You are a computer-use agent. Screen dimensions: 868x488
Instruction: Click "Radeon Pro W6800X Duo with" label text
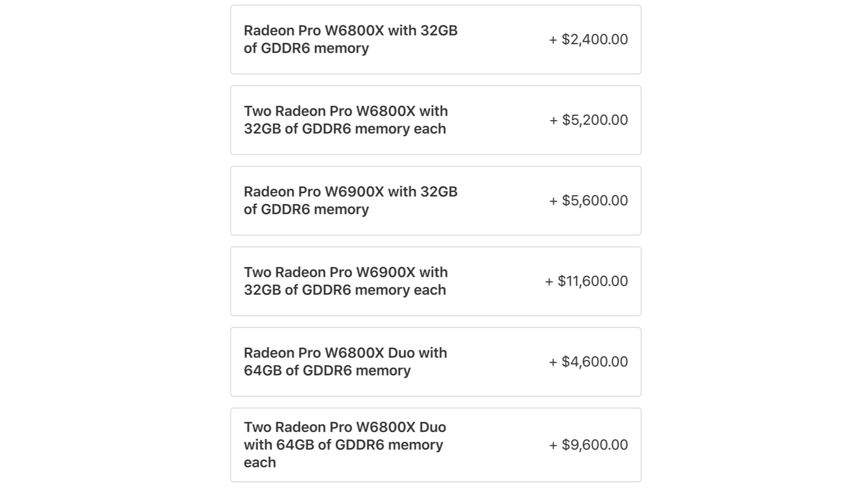345,353
